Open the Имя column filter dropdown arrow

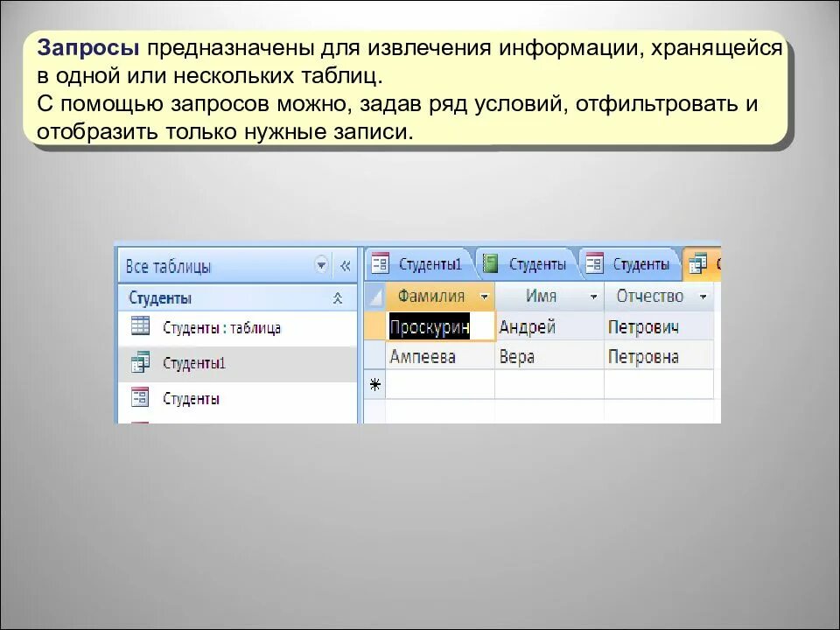(593, 297)
